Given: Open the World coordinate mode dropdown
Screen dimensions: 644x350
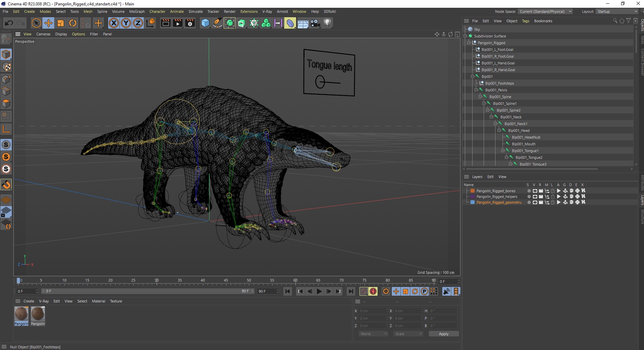Looking at the screenshot, I should pyautogui.click(x=373, y=334).
